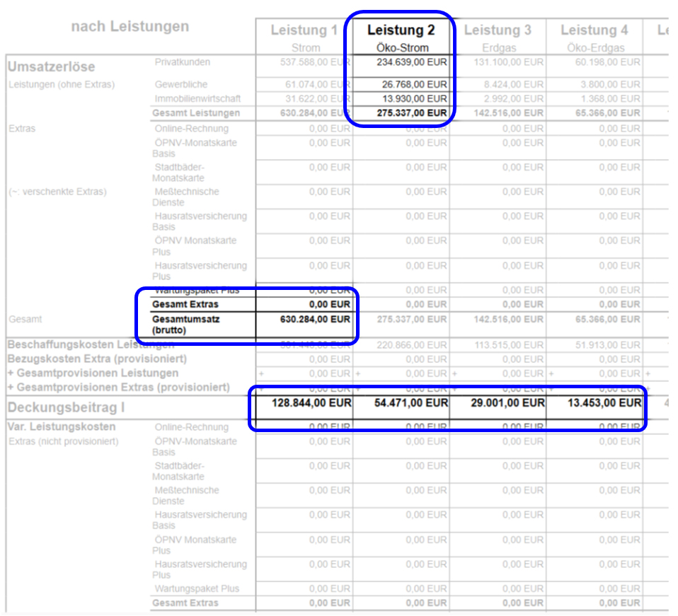Select the Beschaffungskosten value 220.866,00 EUR
This screenshot has height=616, width=678.
click(410, 345)
